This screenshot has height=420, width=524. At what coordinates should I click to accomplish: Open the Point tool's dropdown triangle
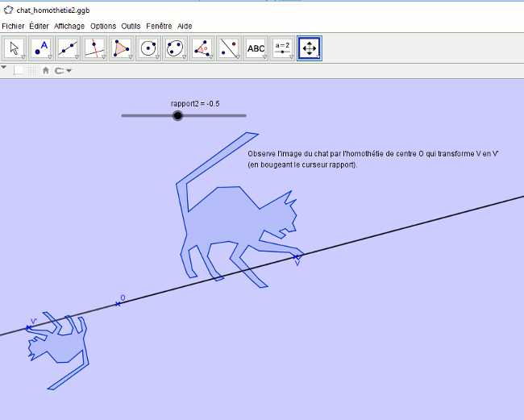point(50,57)
